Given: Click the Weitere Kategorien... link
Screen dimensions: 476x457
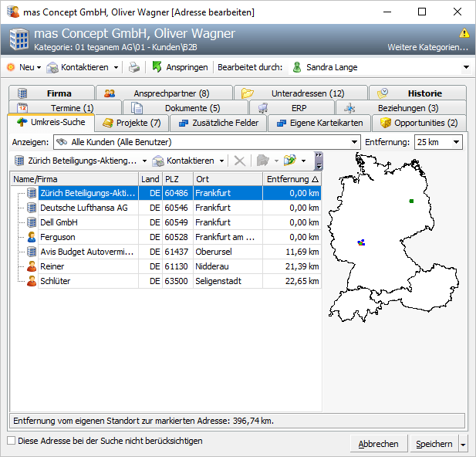Looking at the screenshot, I should coord(427,47).
